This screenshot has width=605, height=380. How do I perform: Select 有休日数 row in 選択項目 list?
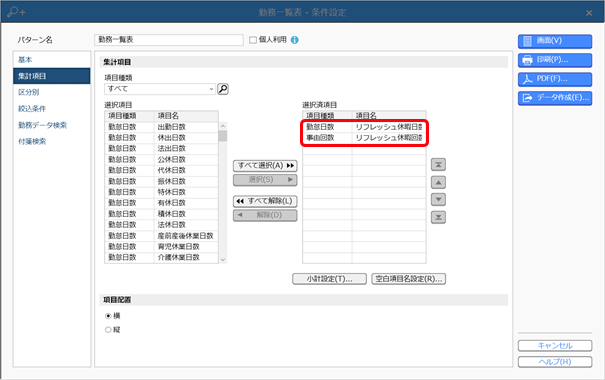point(161,203)
